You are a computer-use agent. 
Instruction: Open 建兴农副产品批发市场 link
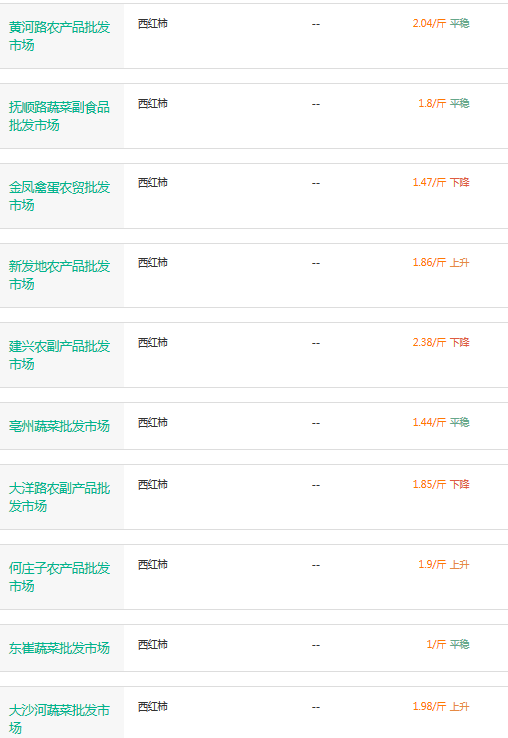59,355
